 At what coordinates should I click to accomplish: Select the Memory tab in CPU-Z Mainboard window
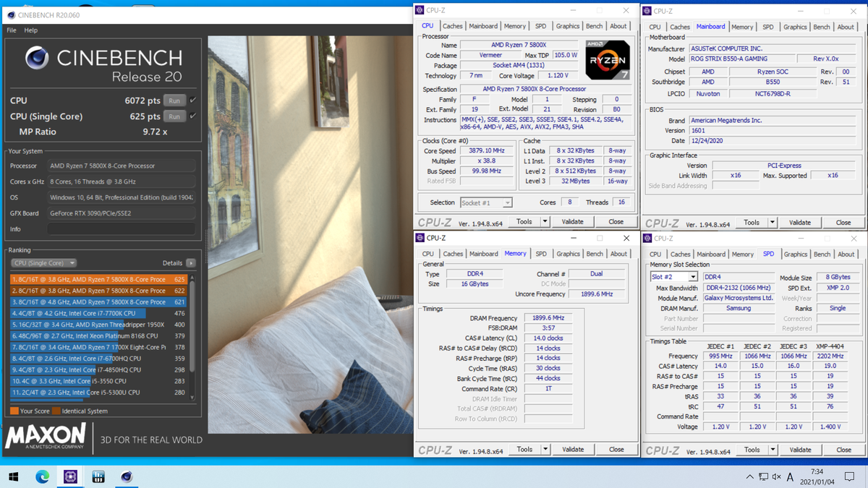[x=742, y=27]
